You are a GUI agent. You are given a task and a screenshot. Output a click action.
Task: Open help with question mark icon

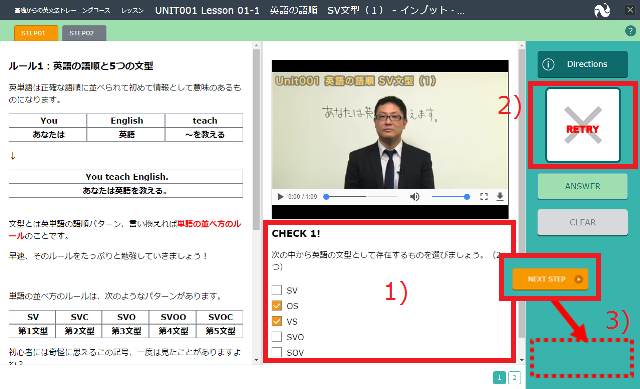click(630, 31)
